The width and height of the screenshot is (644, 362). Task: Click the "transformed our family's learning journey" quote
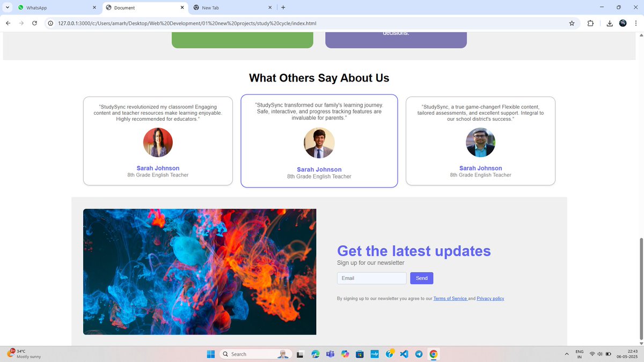tap(319, 111)
